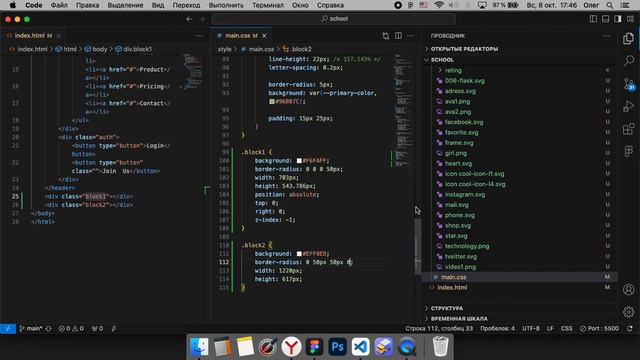The width and height of the screenshot is (640, 360).
Task: Click the sync changes icon next to main*
Action: [x=49, y=329]
